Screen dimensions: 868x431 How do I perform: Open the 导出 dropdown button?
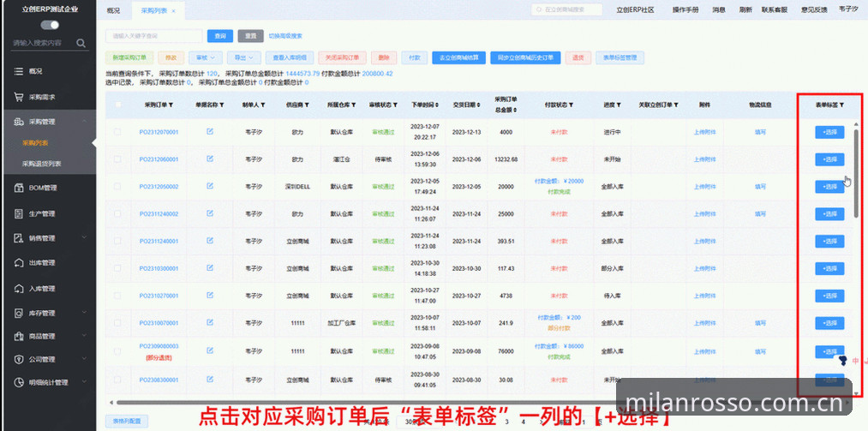(243, 57)
